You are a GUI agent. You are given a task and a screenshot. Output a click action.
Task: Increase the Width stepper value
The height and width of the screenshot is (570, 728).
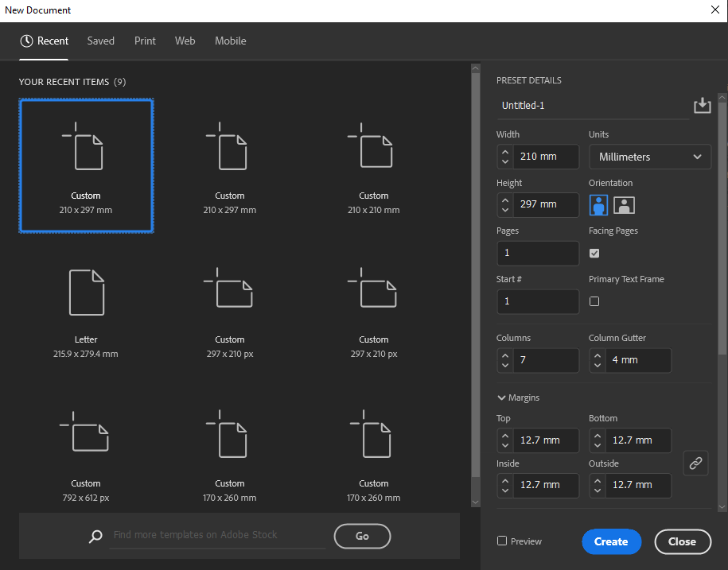coord(504,151)
